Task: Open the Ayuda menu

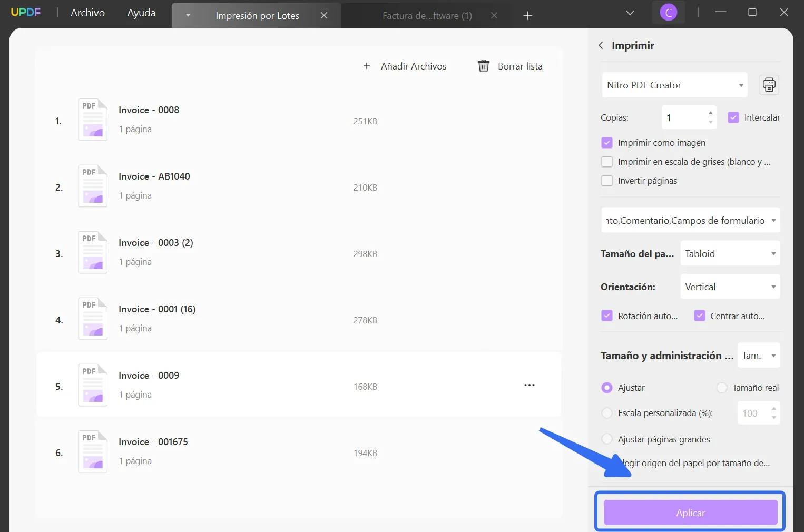Action: point(141,13)
